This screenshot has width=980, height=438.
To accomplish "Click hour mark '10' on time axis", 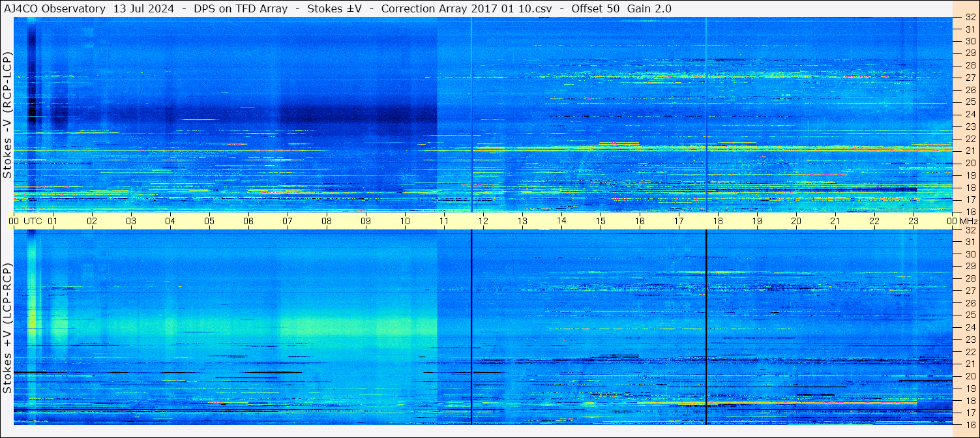I will tap(405, 221).
